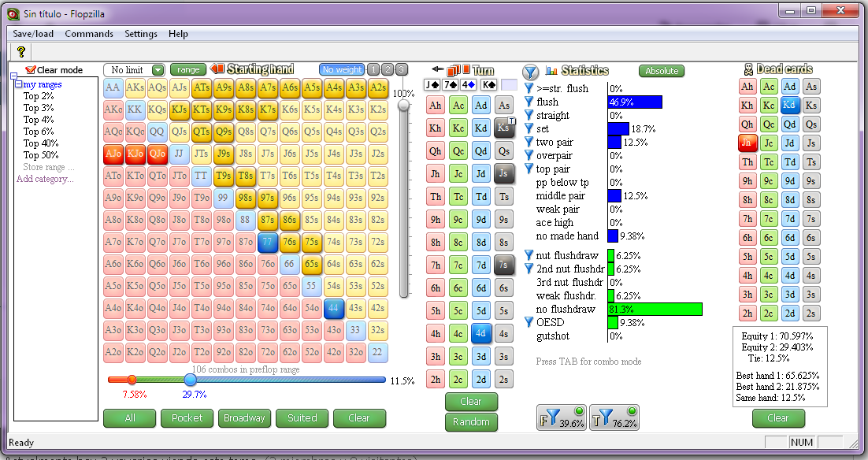Click the All range button
This screenshot has height=460, width=868.
[x=129, y=418]
